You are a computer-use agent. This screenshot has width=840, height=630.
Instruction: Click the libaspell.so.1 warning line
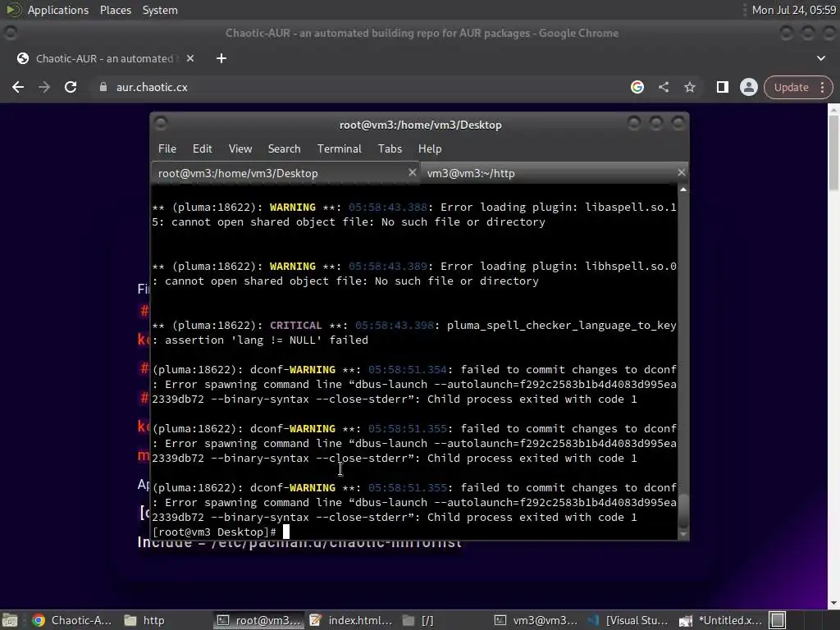tap(414, 214)
